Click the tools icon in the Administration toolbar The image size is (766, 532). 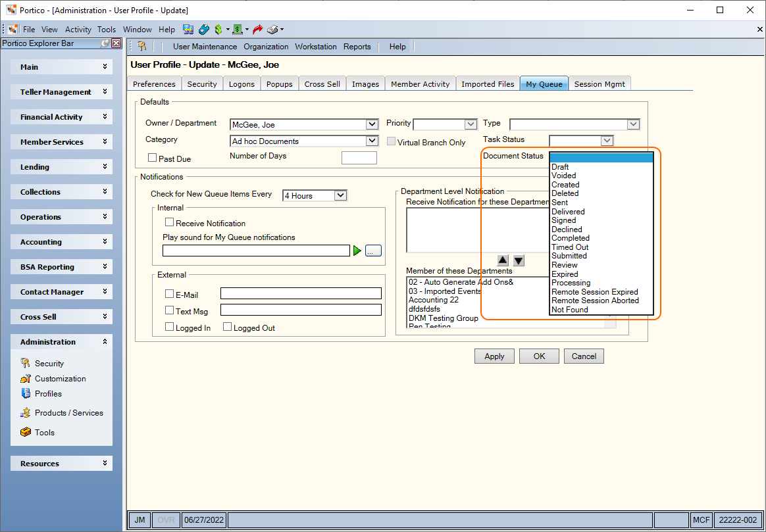point(142,47)
